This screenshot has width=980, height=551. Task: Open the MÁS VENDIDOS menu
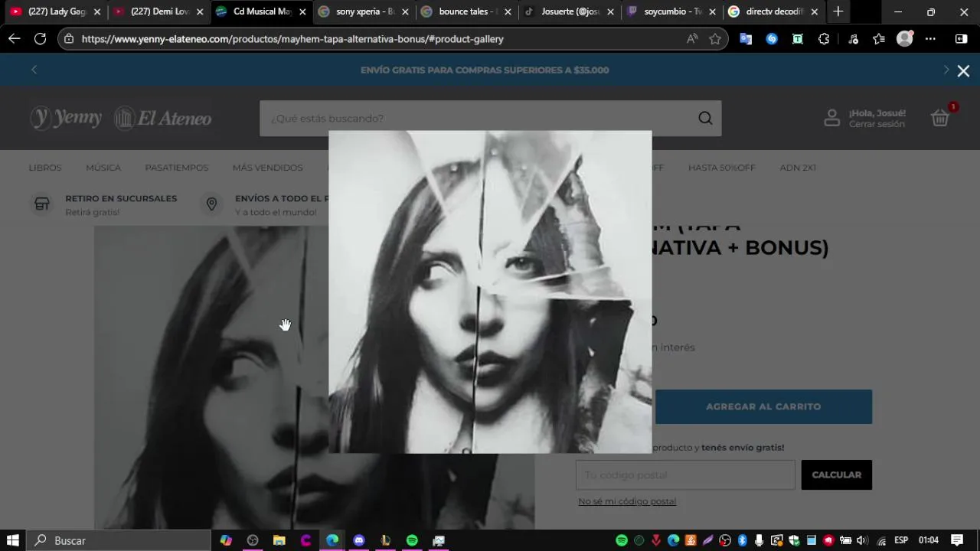pyautogui.click(x=268, y=168)
